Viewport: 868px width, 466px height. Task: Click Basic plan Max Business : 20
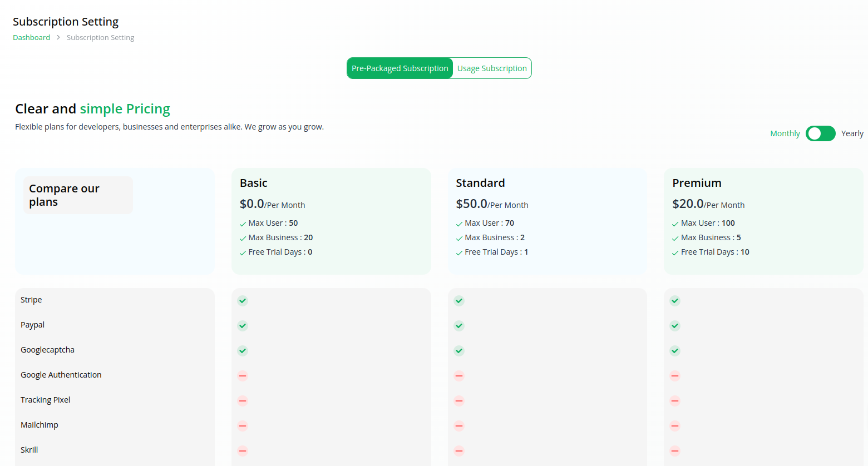click(x=277, y=237)
